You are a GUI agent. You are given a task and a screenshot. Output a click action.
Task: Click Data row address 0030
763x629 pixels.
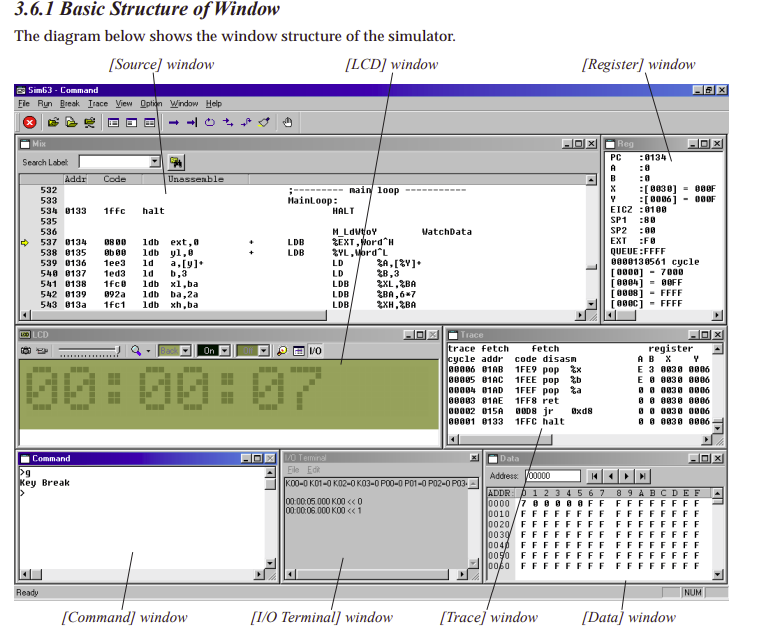point(499,535)
